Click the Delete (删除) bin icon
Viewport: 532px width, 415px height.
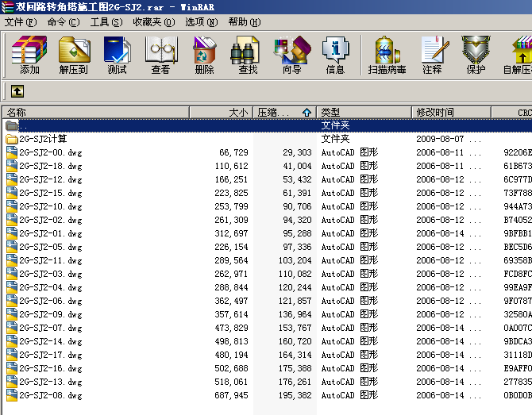pos(204,50)
